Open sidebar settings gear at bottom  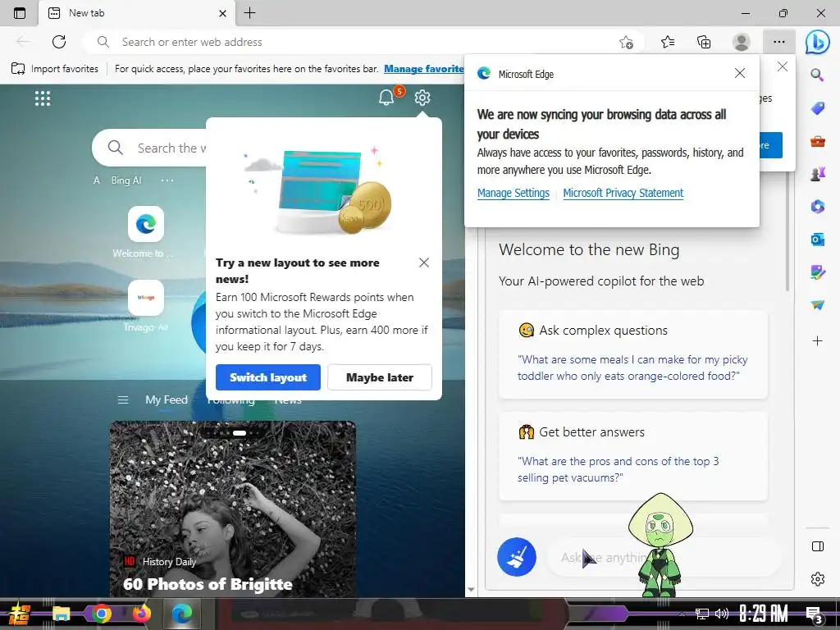(x=818, y=579)
